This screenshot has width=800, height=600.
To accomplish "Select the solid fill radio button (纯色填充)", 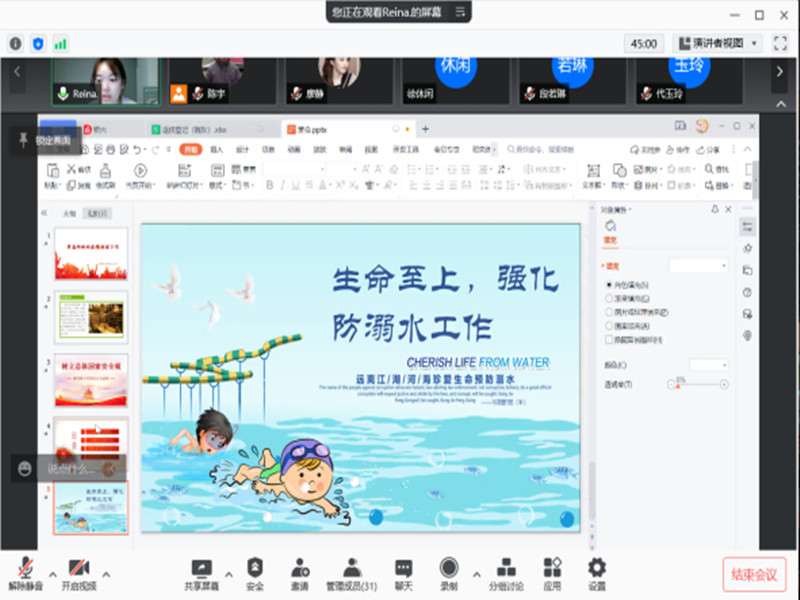I will click(x=610, y=285).
